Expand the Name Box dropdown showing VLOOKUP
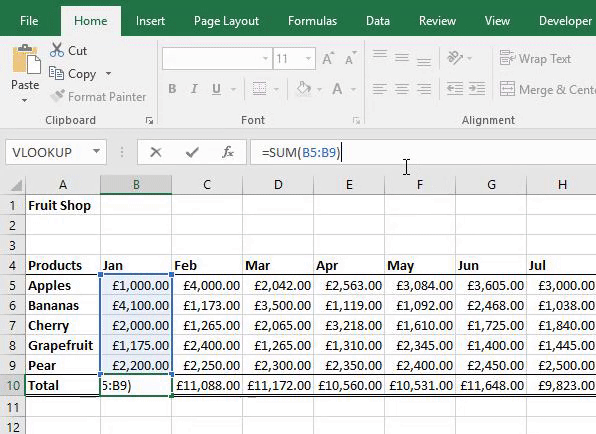Image resolution: width=596 pixels, height=434 pixels. point(97,152)
